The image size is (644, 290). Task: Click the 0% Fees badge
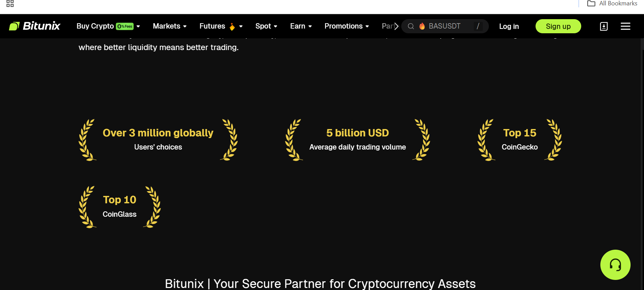pyautogui.click(x=125, y=26)
